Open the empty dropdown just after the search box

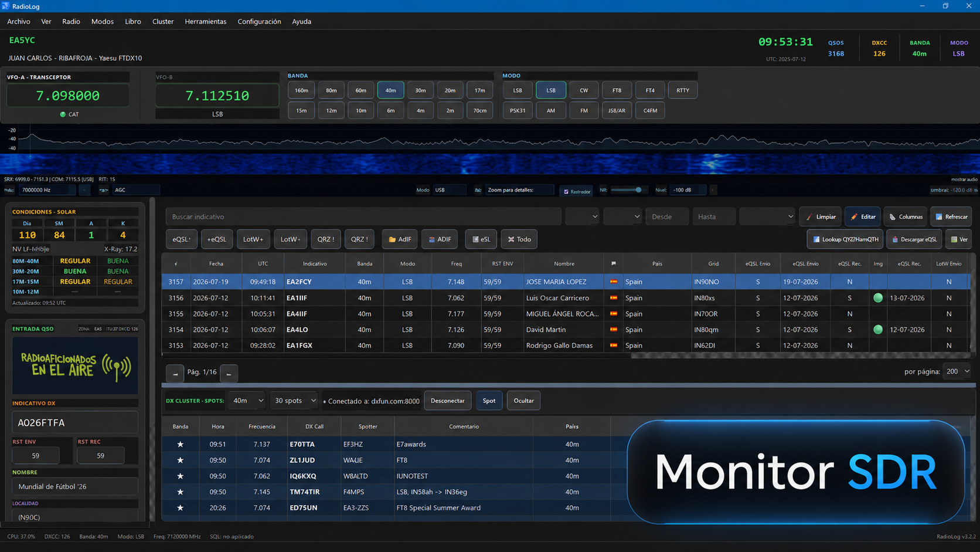[x=582, y=216]
